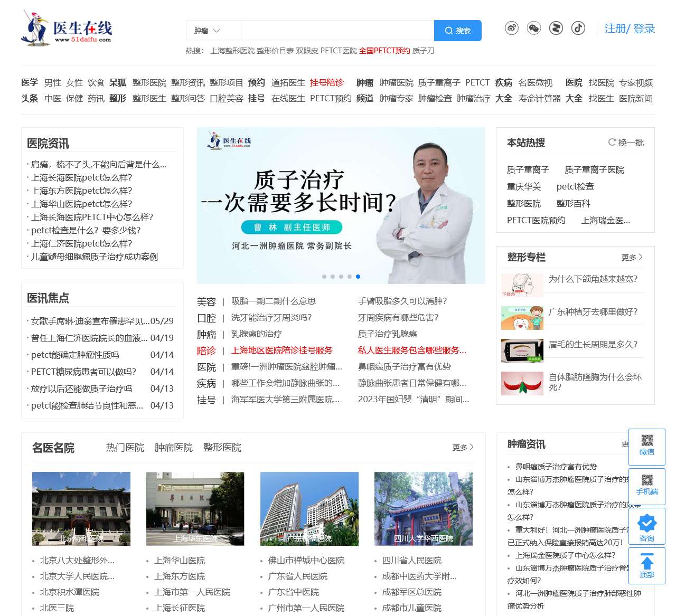Open the 肿瘤 search category dropdown
The width and height of the screenshot is (676, 616).
pyautogui.click(x=213, y=31)
